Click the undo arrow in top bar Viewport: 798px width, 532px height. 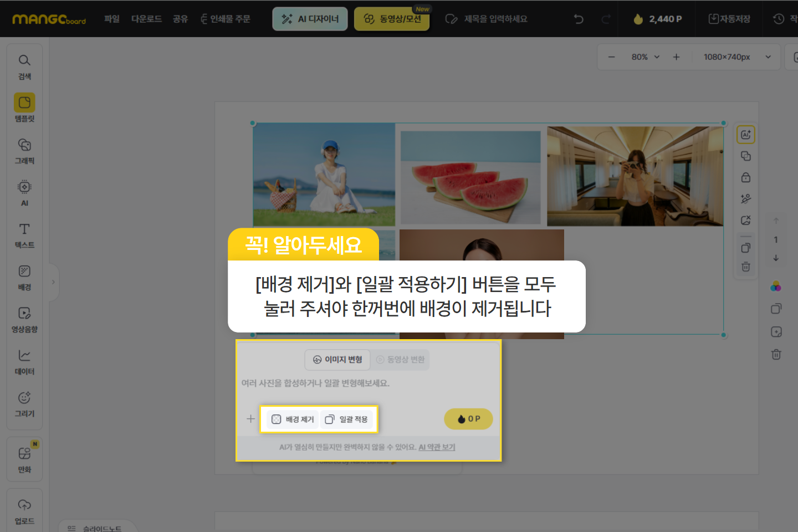[579, 19]
